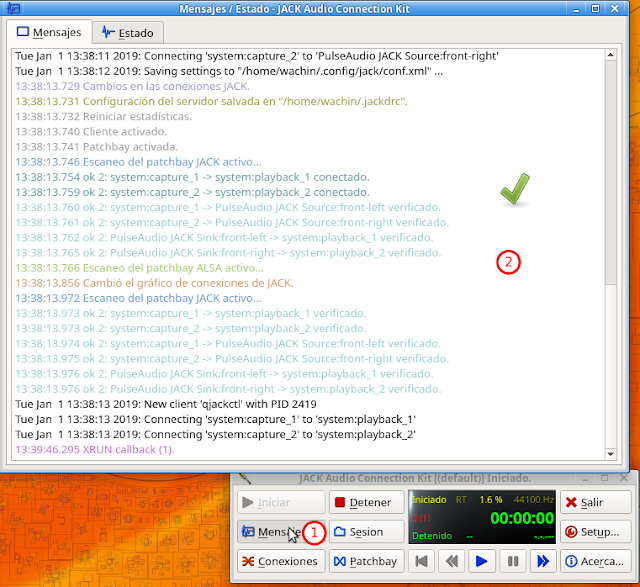Click the greyed-out Iniciar button
Image resolution: width=640 pixels, height=587 pixels.
pyautogui.click(x=281, y=502)
